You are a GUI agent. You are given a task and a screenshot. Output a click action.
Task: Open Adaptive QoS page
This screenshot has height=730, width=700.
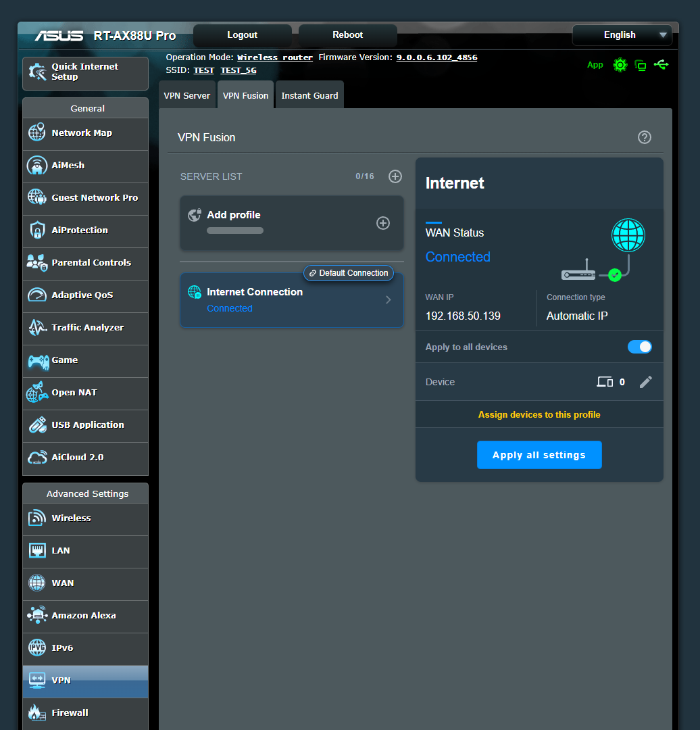point(85,295)
